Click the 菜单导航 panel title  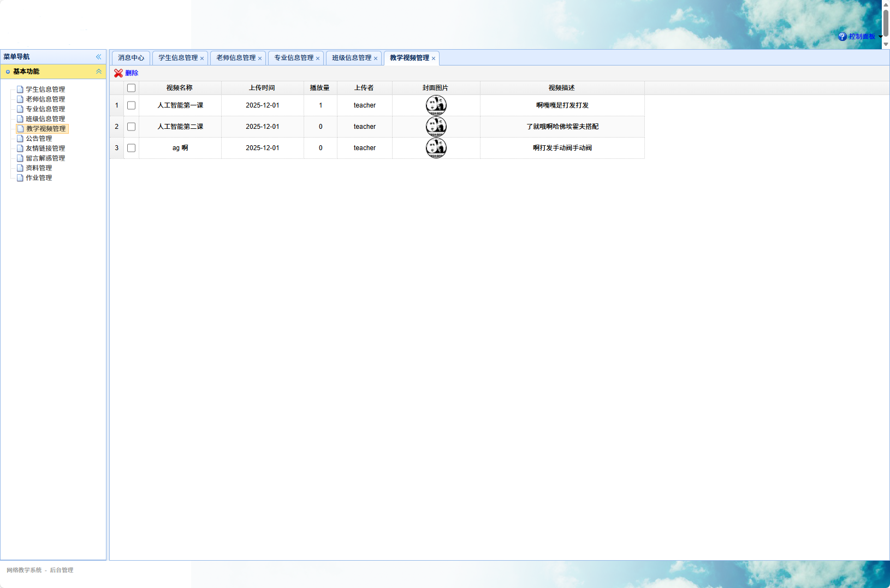(x=16, y=57)
